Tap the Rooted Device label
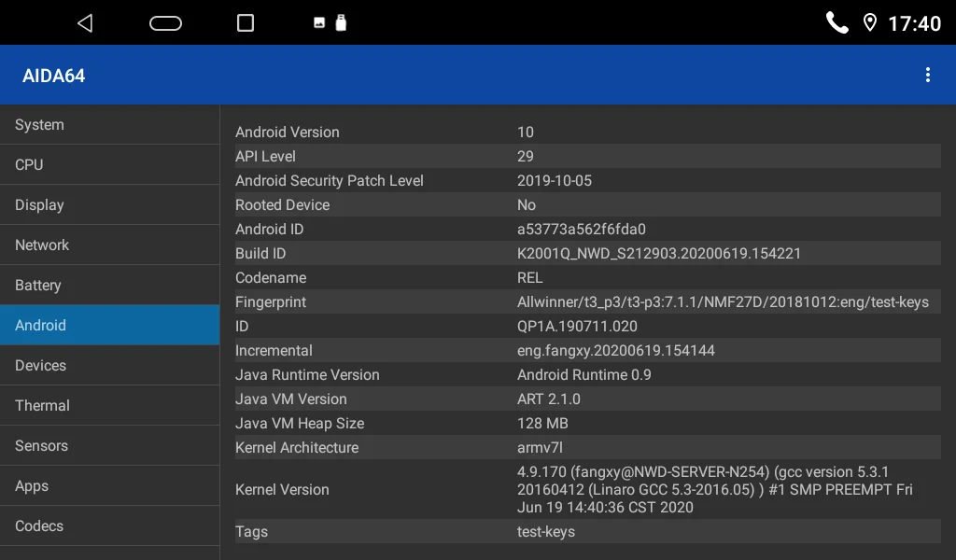 (x=282, y=204)
